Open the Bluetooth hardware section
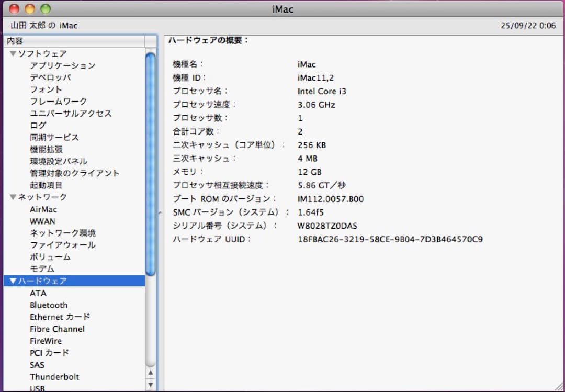The height and width of the screenshot is (392, 565). tap(48, 305)
